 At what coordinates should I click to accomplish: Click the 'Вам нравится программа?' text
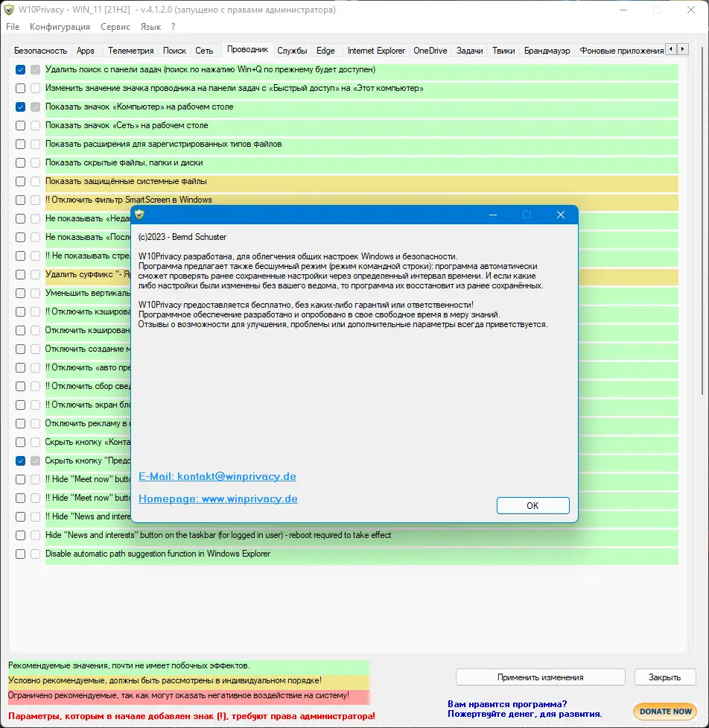[x=507, y=704]
